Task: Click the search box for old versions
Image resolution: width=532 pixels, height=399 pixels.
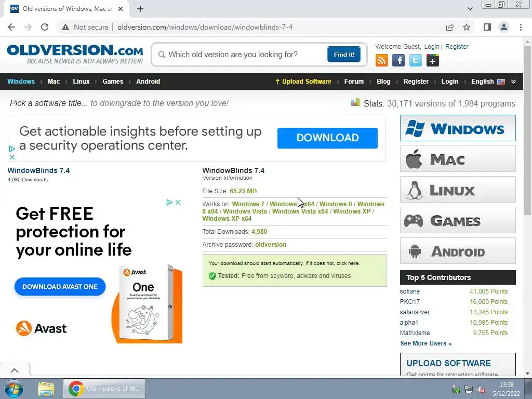Action: click(241, 55)
